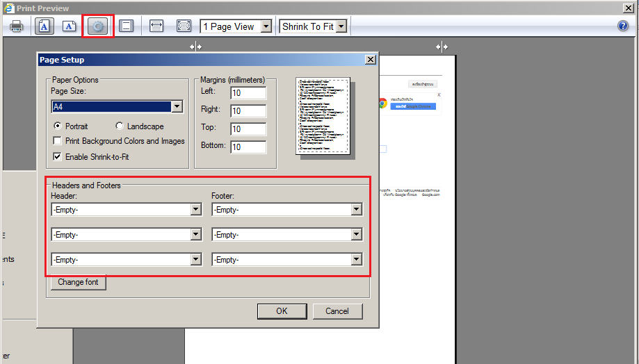Click the View Full Width icon
639x364 pixels.
point(156,26)
